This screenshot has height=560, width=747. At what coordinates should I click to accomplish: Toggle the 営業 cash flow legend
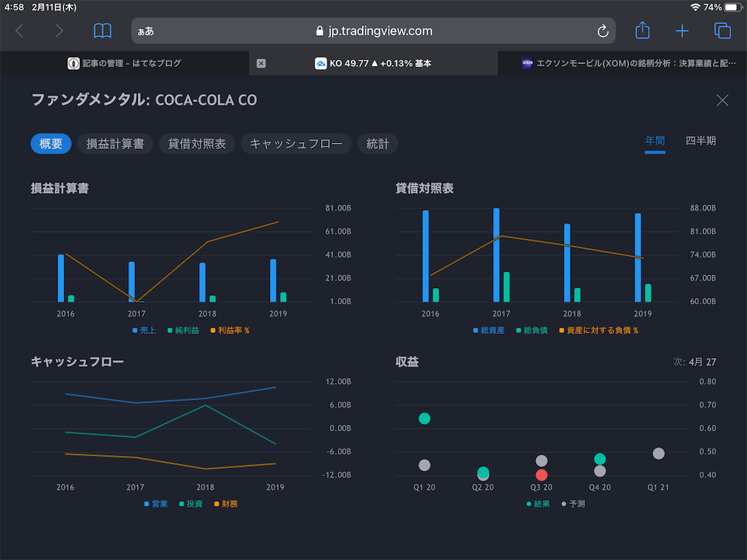(156, 504)
